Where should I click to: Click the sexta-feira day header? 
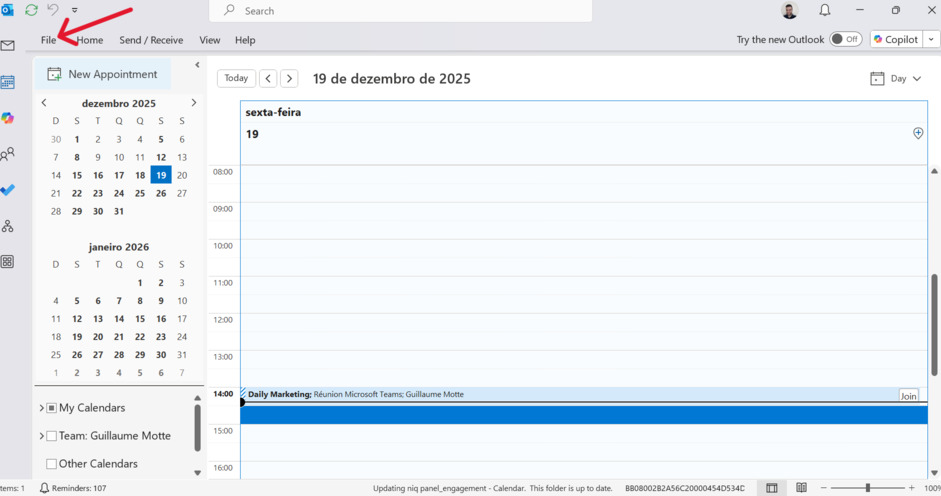(273, 112)
